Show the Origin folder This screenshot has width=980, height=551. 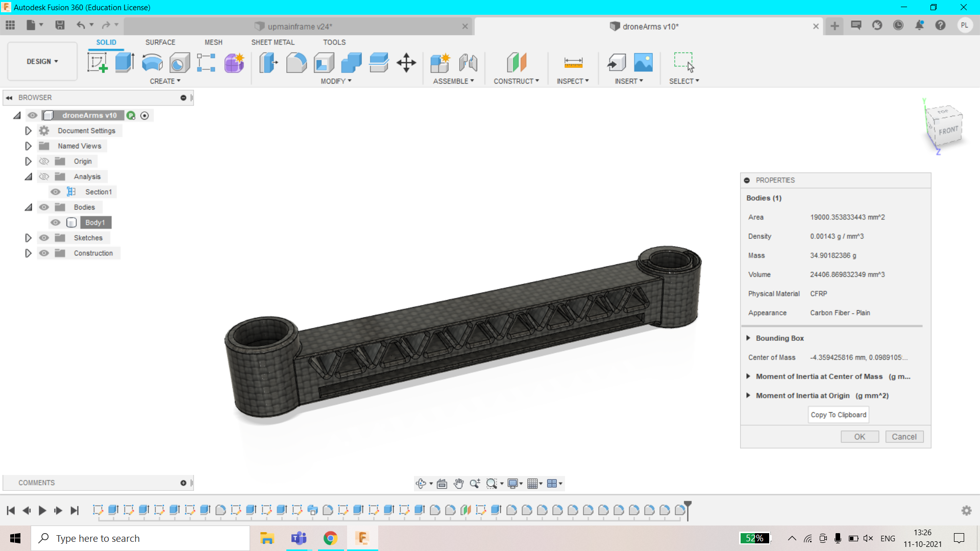[44, 161]
